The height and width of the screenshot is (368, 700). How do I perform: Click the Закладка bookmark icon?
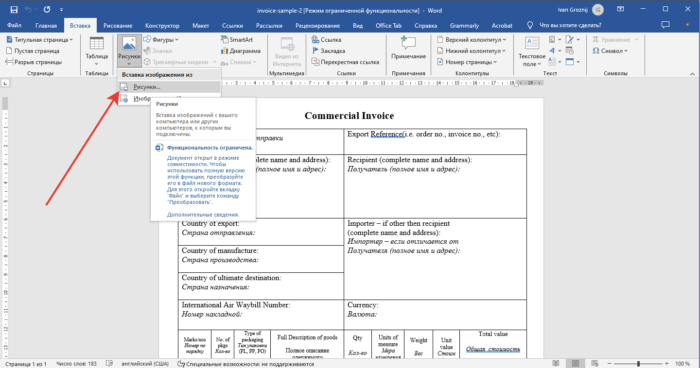coord(315,51)
